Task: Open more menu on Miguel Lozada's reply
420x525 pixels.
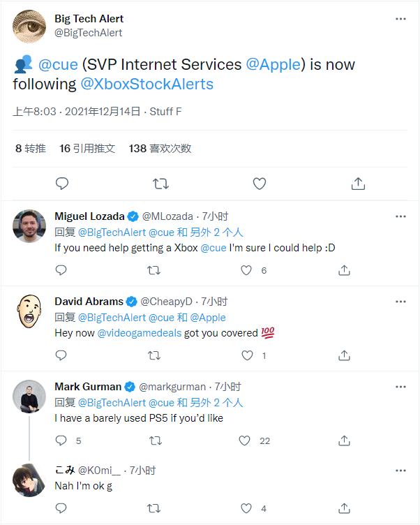Action: (x=400, y=216)
